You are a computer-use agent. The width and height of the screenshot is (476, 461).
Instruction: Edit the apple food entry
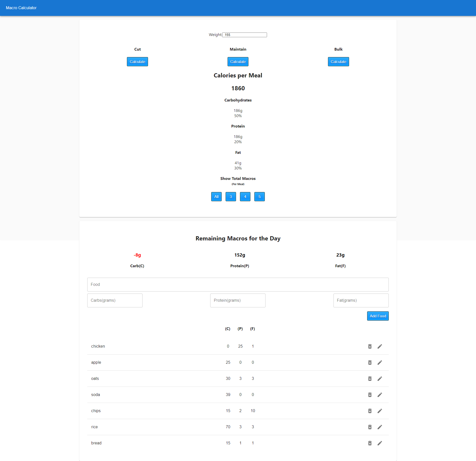pos(380,362)
